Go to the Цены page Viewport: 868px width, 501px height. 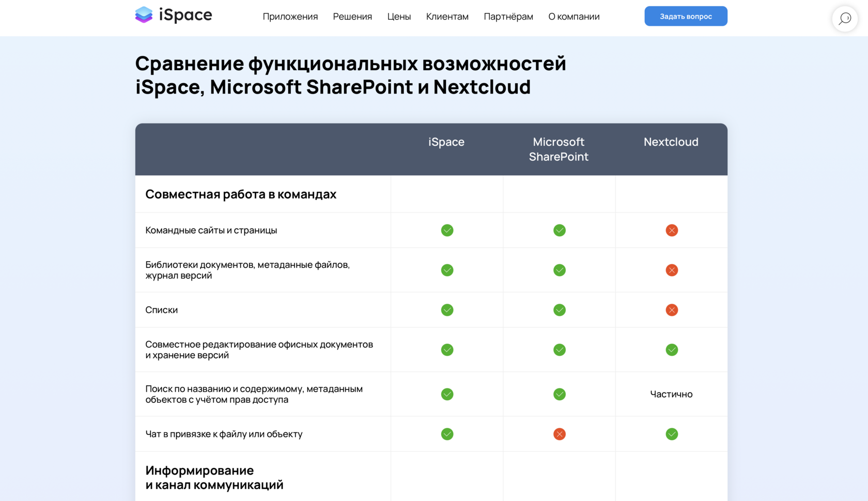pos(399,17)
